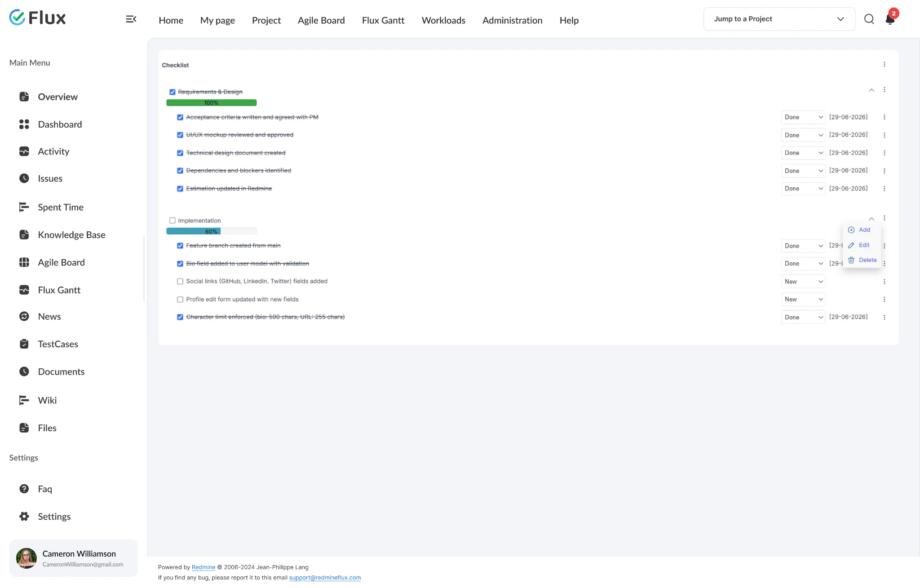
Task: Open status dropdown for Profile edit form item
Action: 803,299
